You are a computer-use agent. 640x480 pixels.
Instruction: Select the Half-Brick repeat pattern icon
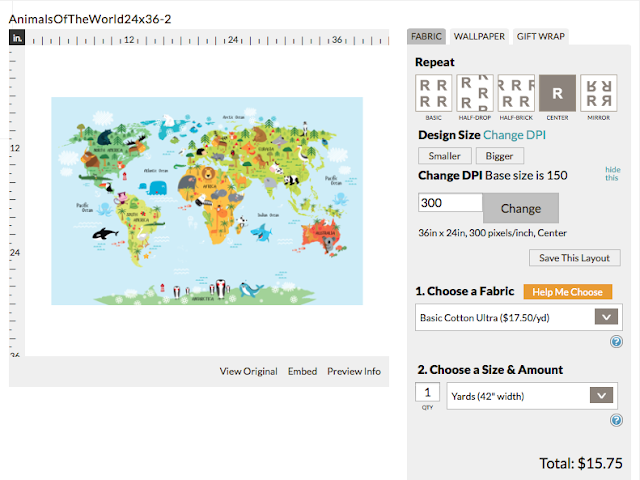(516, 93)
